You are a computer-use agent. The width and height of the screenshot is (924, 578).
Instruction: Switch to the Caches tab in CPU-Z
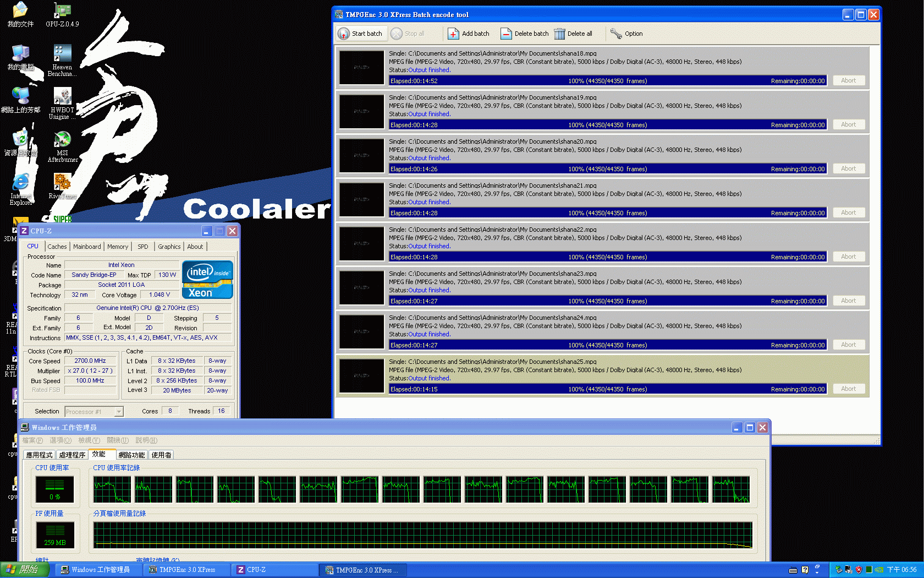click(x=57, y=247)
